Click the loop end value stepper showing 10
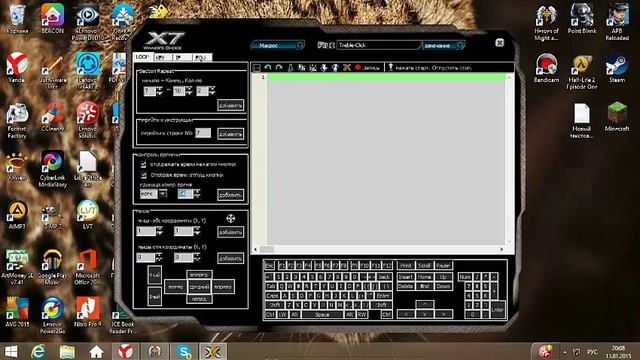The width and height of the screenshot is (640, 360). [189, 91]
